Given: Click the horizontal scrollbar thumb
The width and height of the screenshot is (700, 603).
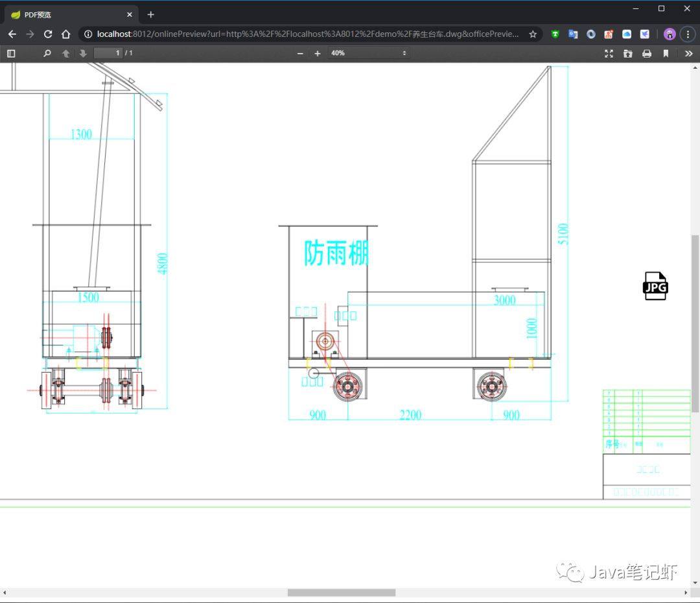Looking at the screenshot, I should [x=342, y=593].
